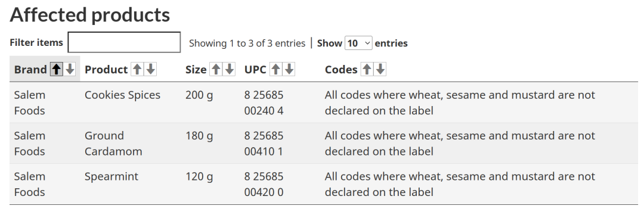Click the 180 g size cell
The image size is (644, 218).
[199, 136]
